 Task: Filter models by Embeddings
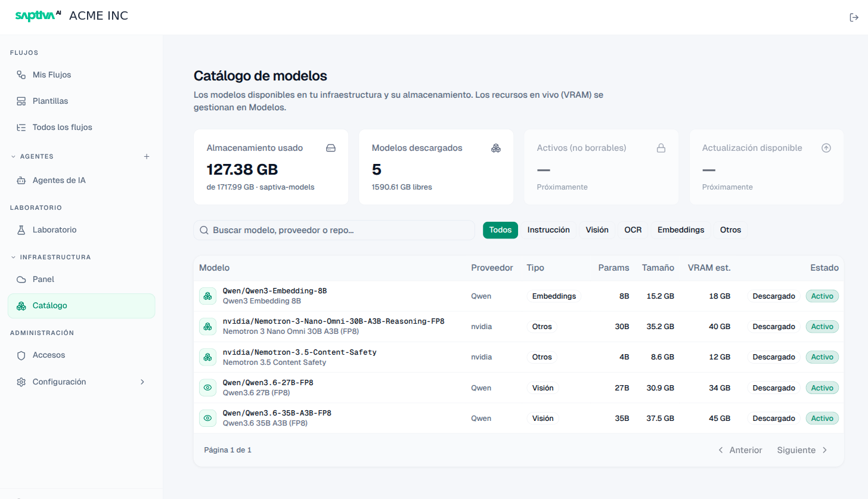681,230
